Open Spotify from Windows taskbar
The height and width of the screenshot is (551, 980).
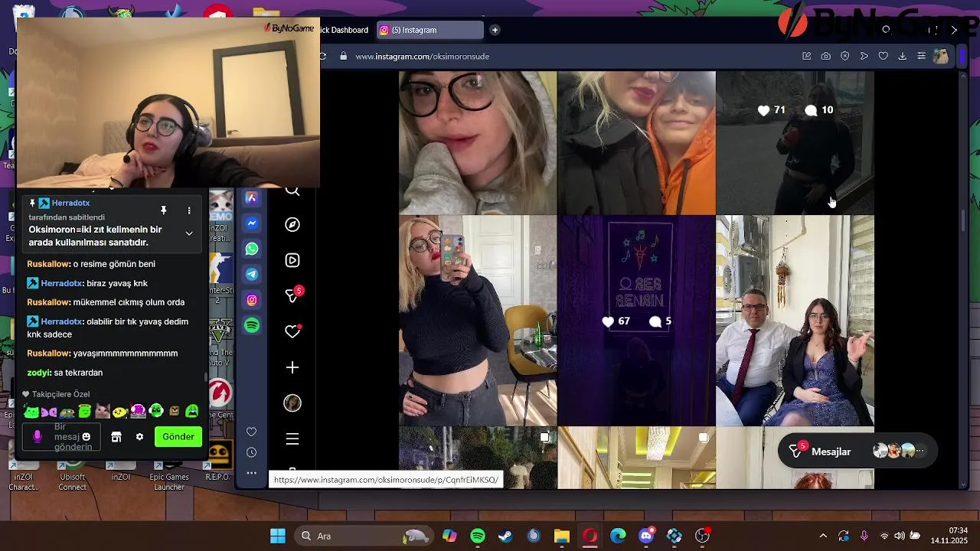(478, 536)
